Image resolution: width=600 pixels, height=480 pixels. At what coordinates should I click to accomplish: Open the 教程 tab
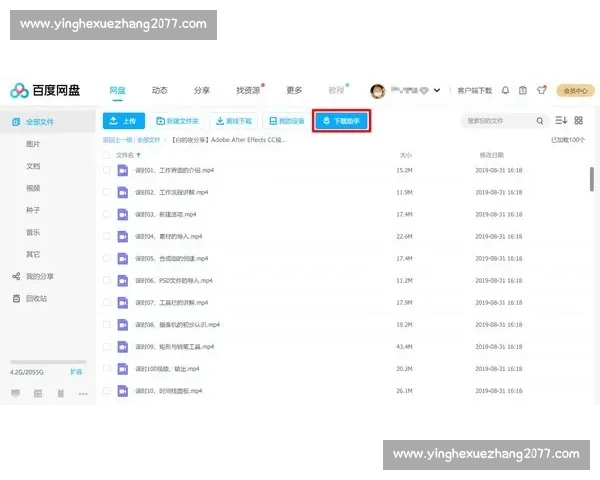coord(336,90)
